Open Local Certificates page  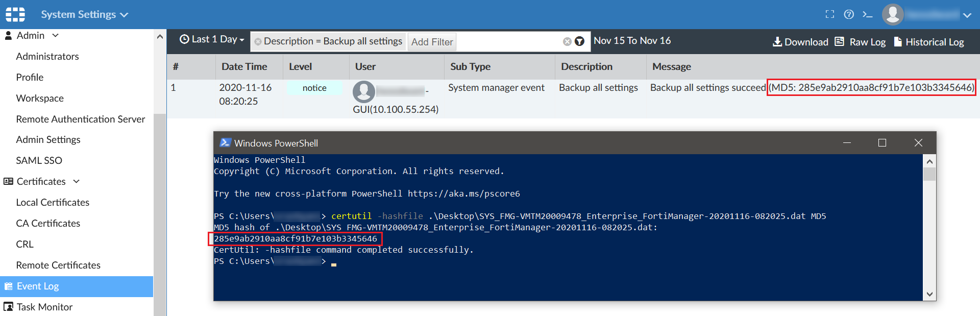[53, 202]
